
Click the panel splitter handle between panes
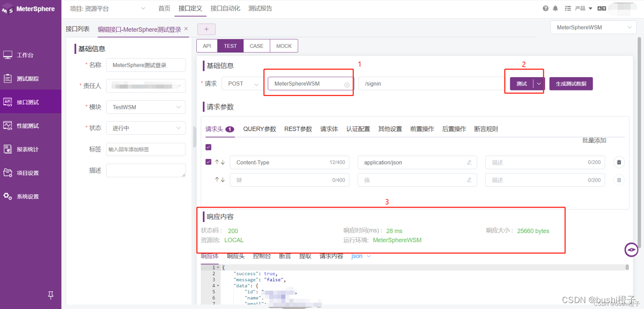tap(194, 137)
